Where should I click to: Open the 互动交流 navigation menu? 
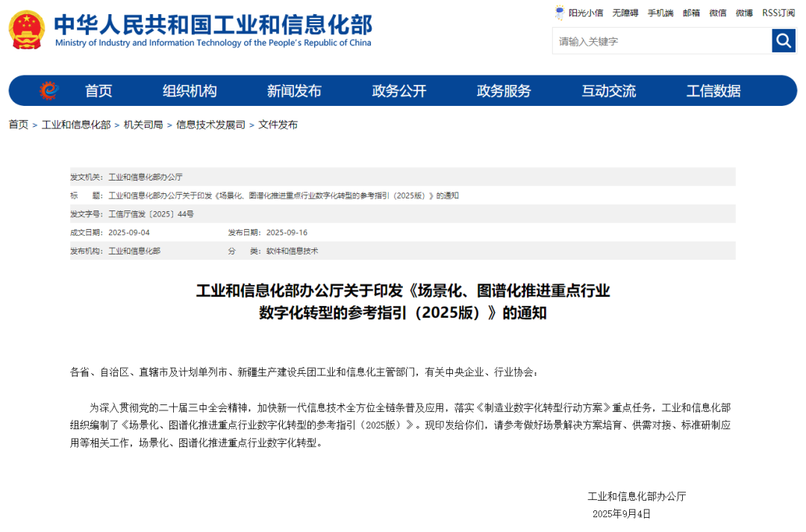[x=609, y=91]
